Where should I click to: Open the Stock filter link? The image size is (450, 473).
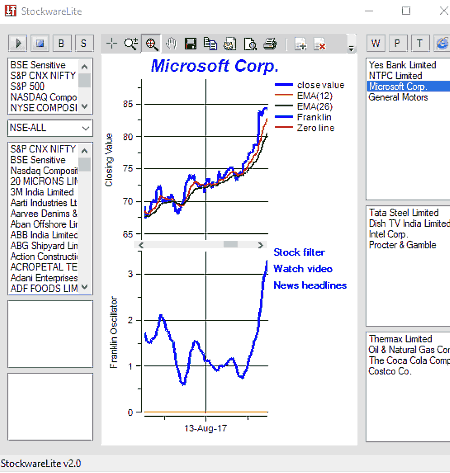click(x=299, y=253)
